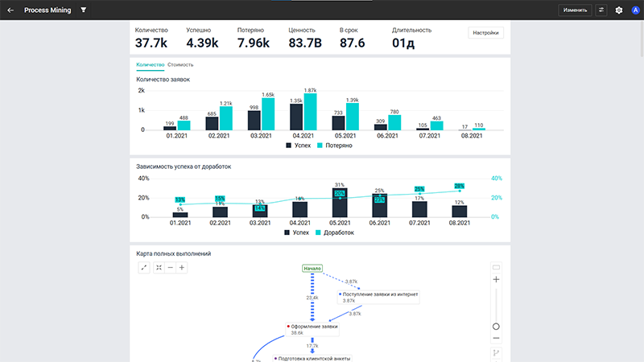Click the 02.2021 Успех bar 685

(x=212, y=124)
